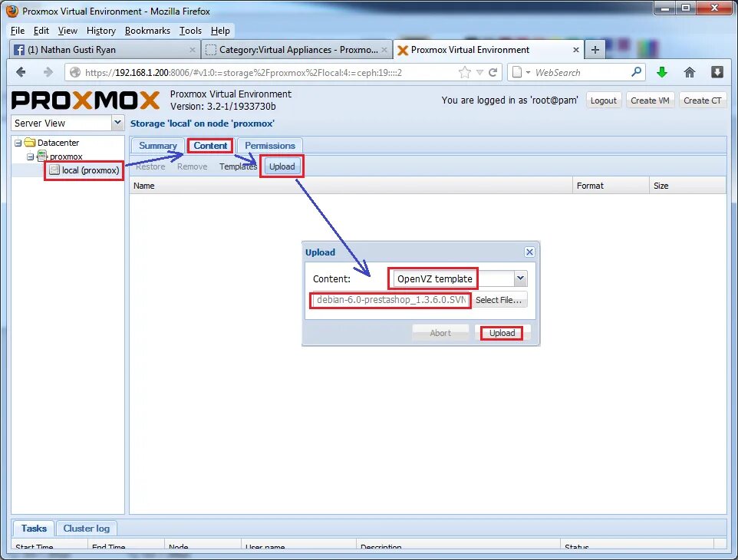Collapse the Datacenter tree node

pos(18,143)
